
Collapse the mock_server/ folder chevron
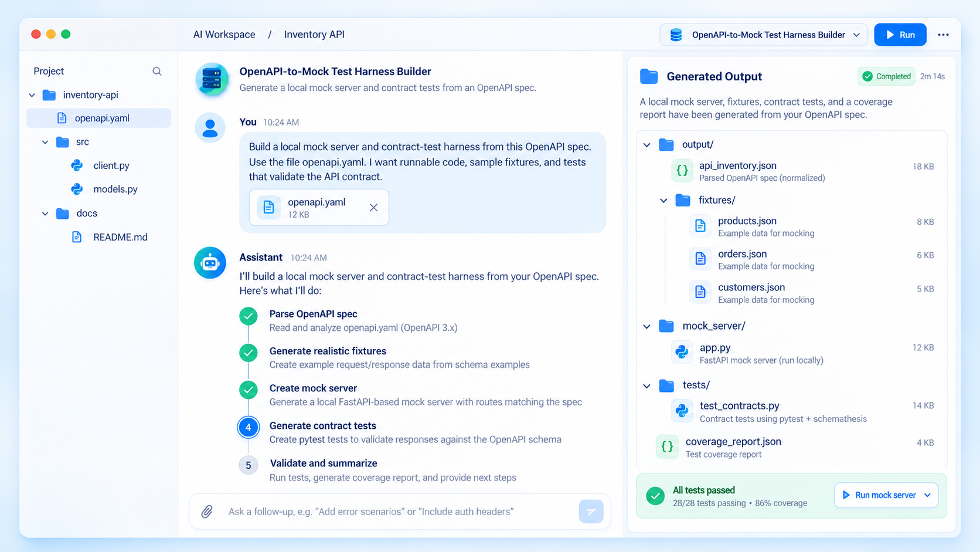pyautogui.click(x=646, y=326)
